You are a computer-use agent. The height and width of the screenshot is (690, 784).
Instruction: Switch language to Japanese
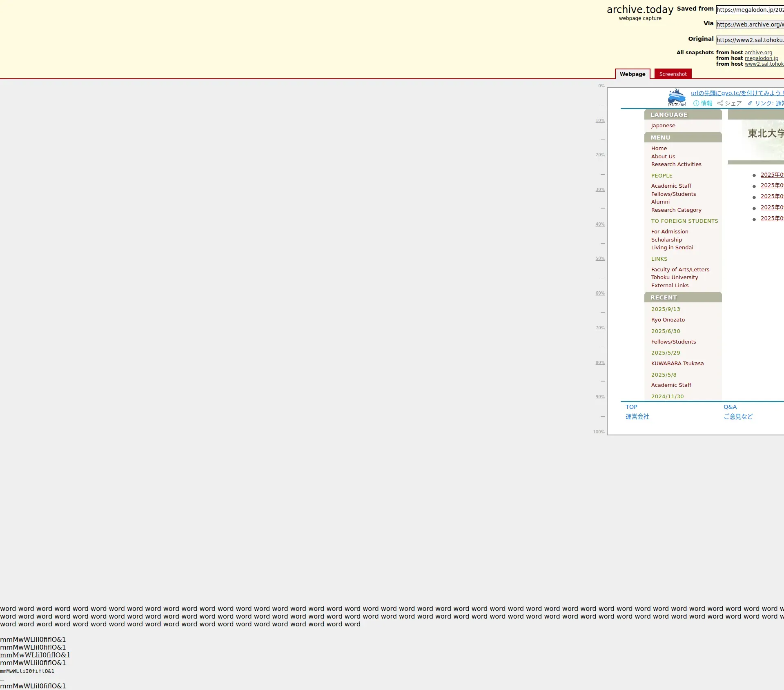[663, 126]
